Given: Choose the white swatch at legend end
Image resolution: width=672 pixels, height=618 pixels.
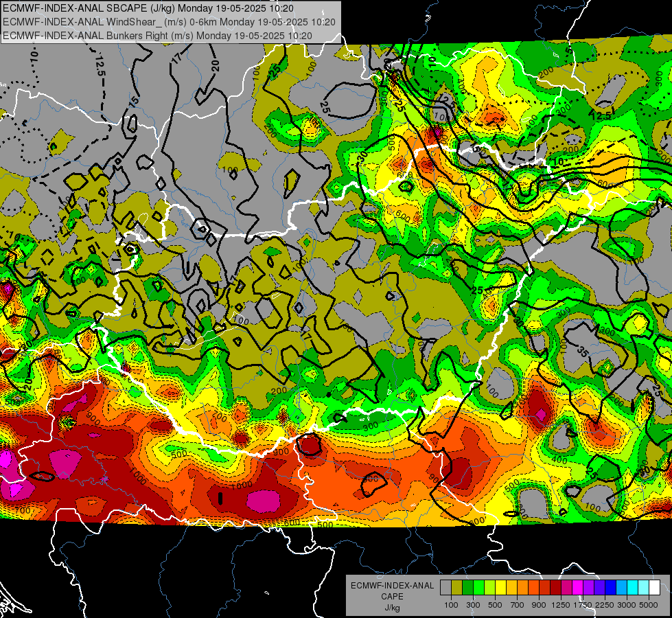Looking at the screenshot, I should (654, 587).
